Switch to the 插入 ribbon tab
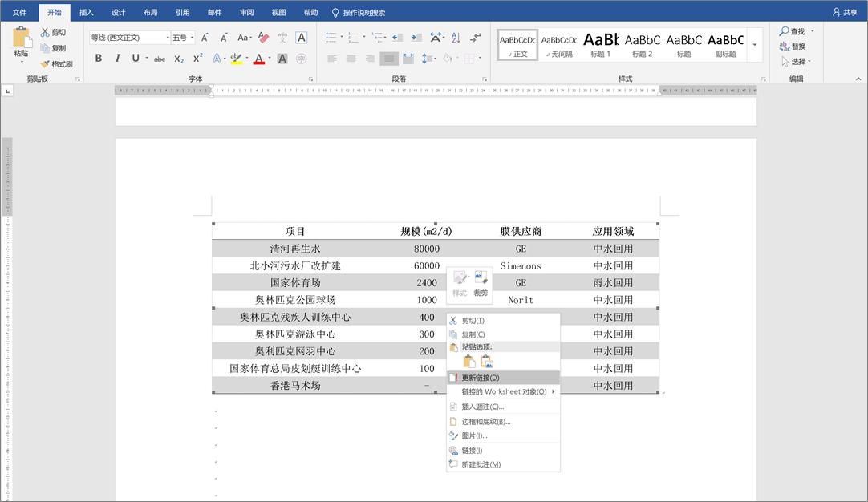This screenshot has width=868, height=502. pos(86,12)
